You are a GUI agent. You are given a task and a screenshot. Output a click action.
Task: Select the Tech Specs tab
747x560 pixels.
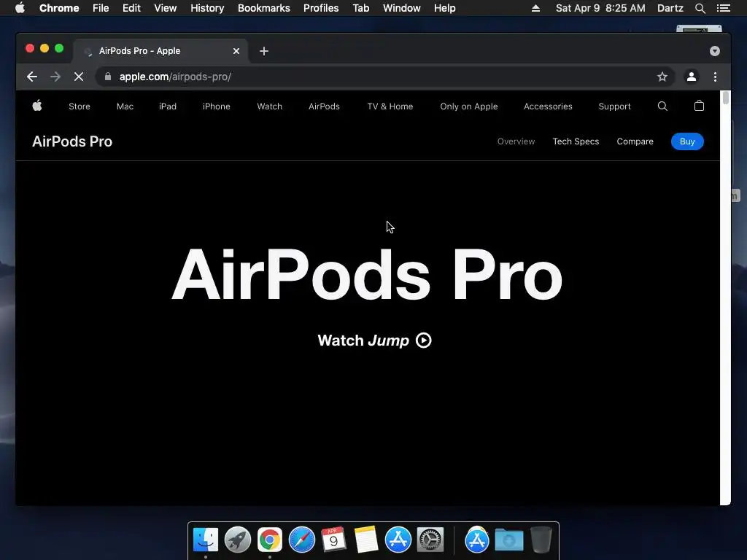click(x=576, y=141)
